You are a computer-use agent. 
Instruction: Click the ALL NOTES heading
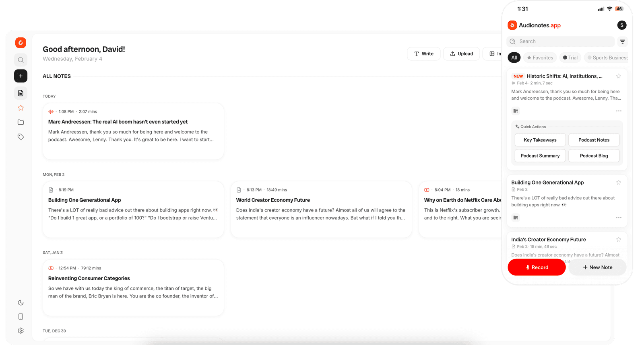click(x=57, y=76)
